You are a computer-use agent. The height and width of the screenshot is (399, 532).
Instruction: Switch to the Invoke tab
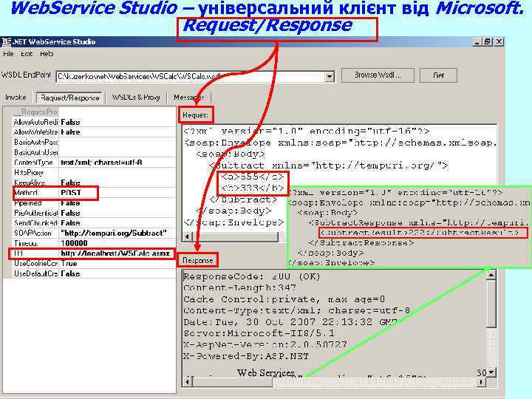[x=16, y=98]
